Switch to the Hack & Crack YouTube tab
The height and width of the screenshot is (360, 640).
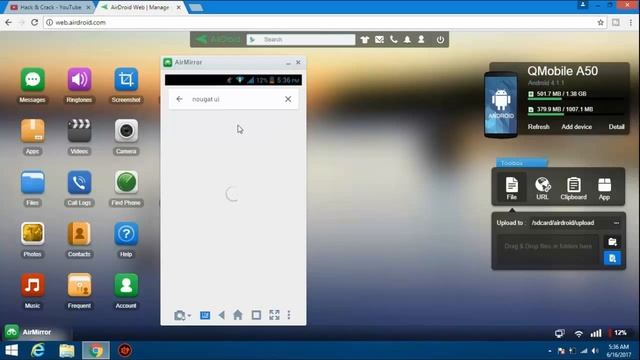click(x=51, y=7)
